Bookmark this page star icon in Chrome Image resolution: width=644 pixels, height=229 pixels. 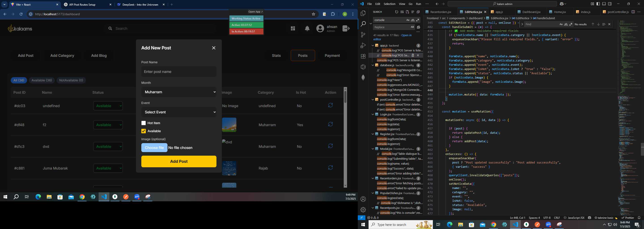[313, 14]
